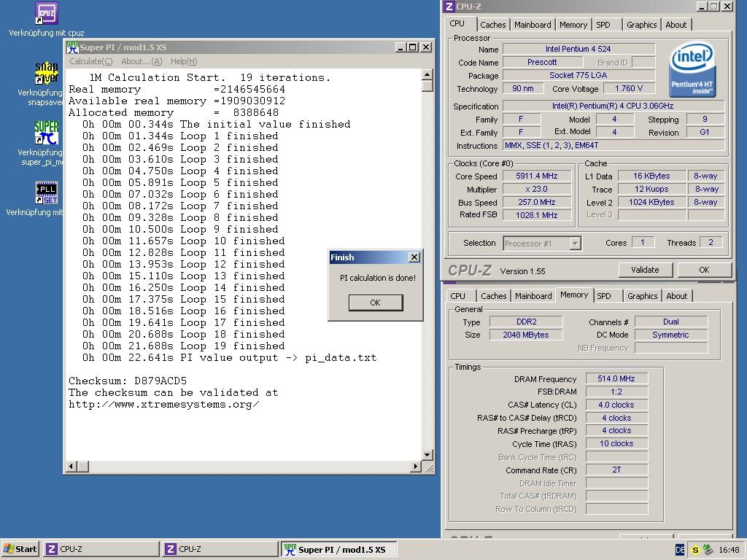Select the Caches tab in lower CPU-Z

pos(494,296)
